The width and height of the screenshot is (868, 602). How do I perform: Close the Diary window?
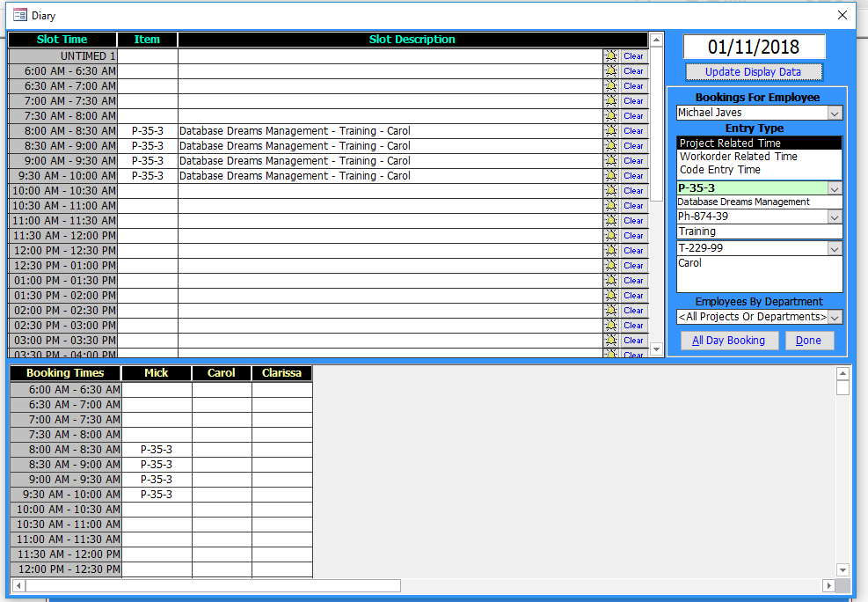(842, 15)
